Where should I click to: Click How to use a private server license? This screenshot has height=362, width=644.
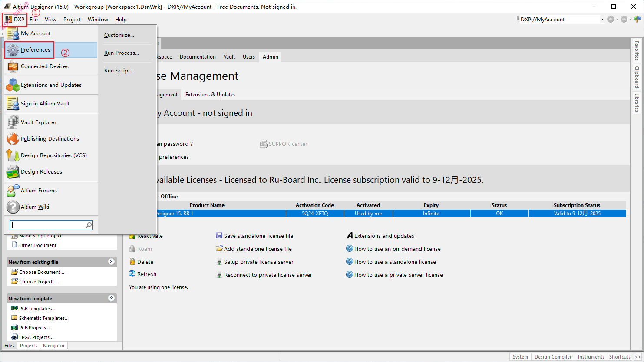click(x=394, y=275)
